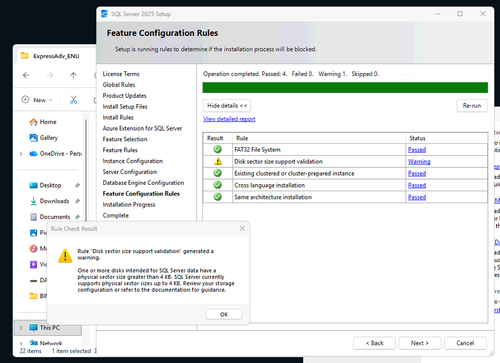
Task: Click Next to continue setup
Action: pos(420,343)
